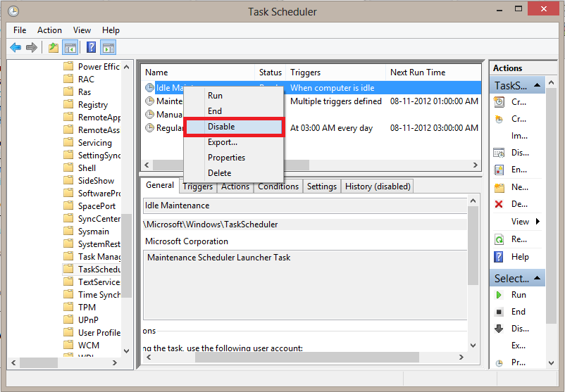Choose End from the context menu
This screenshot has width=565, height=392.
pos(234,111)
